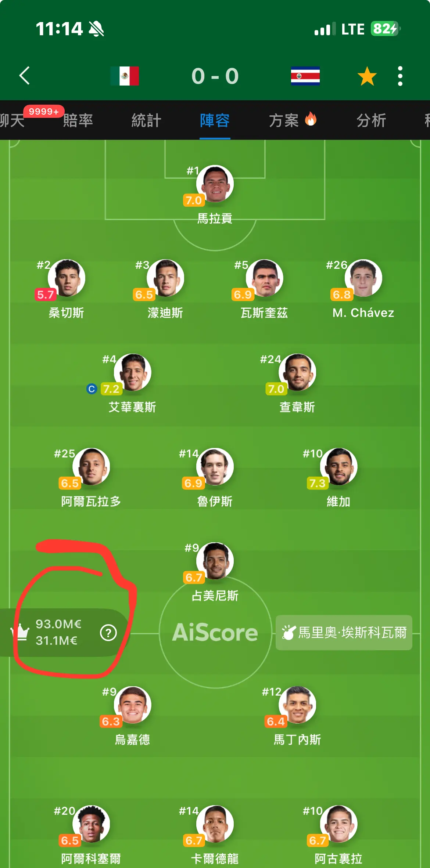Select the 方案 tab with the flame icon
430x868 pixels.
point(293,120)
